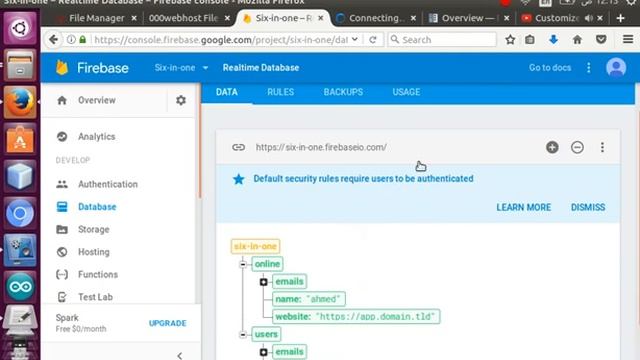Viewport: 640px width, 360px height.
Task: Go to Firefox home page
Action: [x=577, y=40]
